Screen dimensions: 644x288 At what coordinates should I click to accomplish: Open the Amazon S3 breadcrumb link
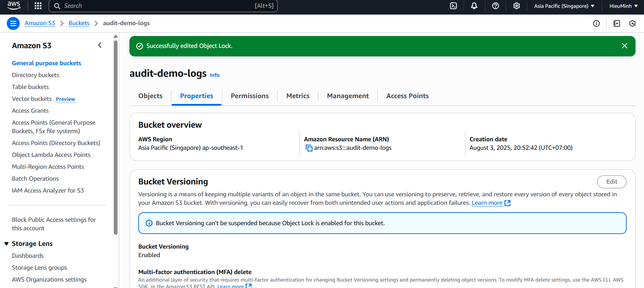(x=40, y=23)
